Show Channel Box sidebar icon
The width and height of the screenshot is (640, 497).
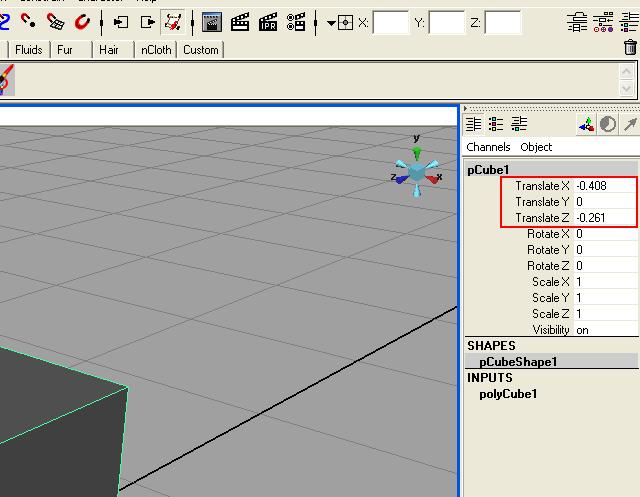click(630, 22)
